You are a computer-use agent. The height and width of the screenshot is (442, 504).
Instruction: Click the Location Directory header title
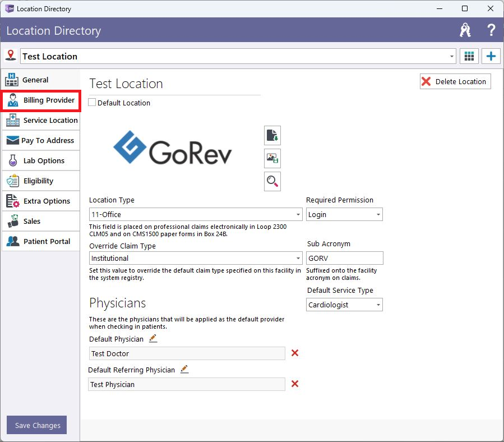click(x=54, y=31)
